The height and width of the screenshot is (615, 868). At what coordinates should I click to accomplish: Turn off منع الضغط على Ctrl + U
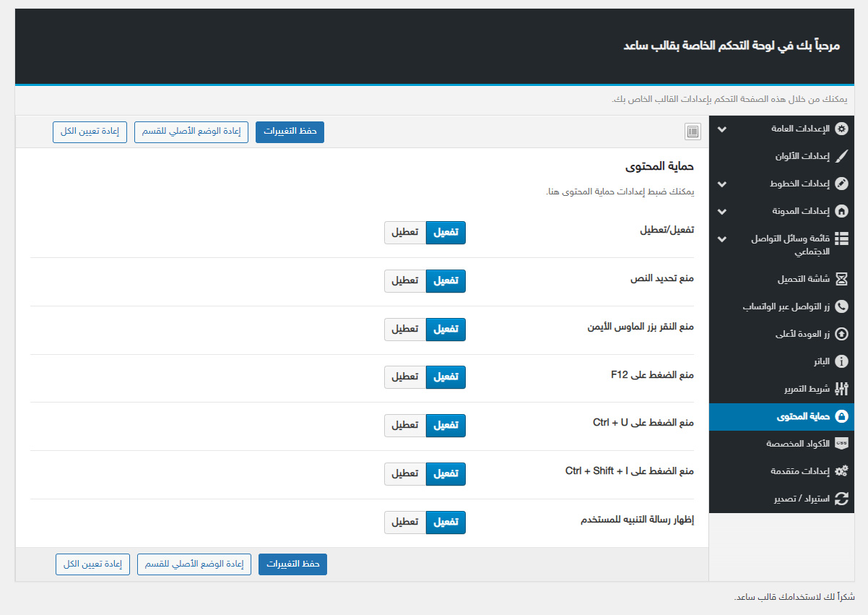(405, 426)
